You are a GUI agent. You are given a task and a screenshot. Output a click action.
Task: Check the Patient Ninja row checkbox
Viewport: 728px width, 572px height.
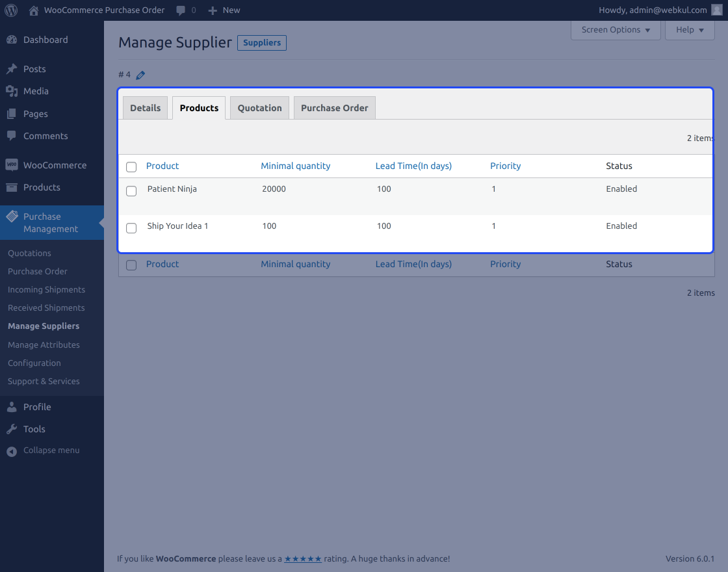[x=131, y=191]
